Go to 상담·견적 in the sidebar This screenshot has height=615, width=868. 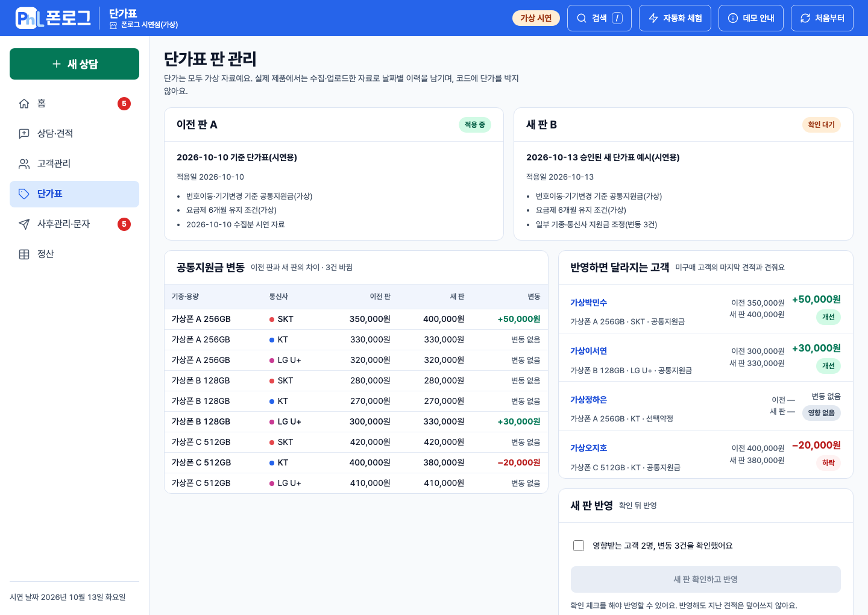[75, 134]
